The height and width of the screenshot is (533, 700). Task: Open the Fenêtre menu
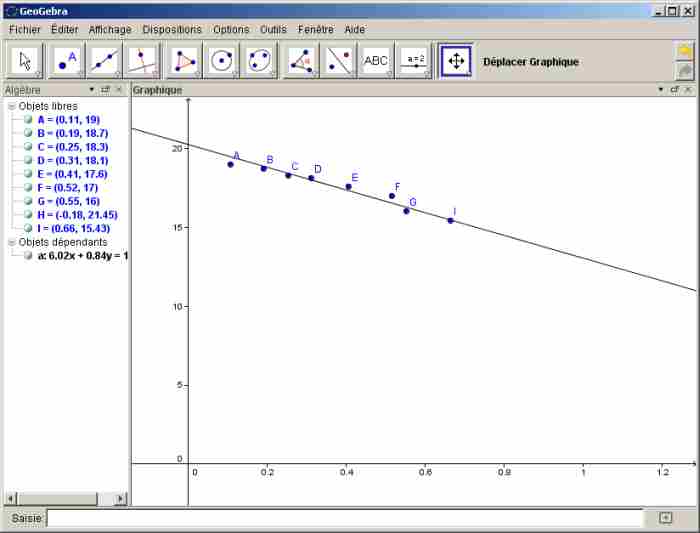coord(316,29)
